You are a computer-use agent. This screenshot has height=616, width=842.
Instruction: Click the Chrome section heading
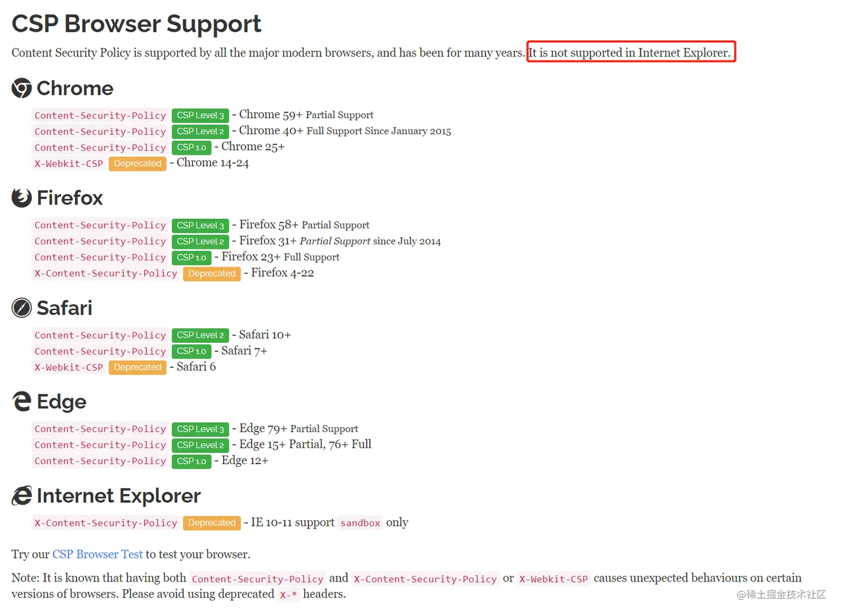tap(75, 88)
